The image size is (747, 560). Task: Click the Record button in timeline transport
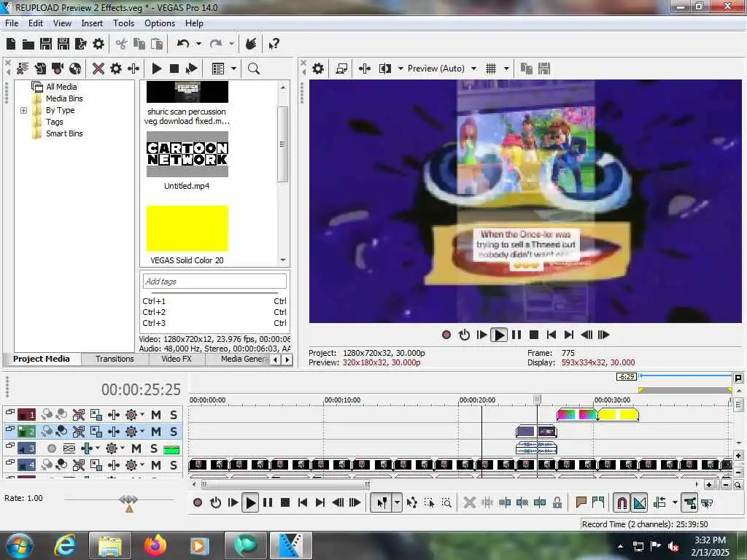coord(198,502)
